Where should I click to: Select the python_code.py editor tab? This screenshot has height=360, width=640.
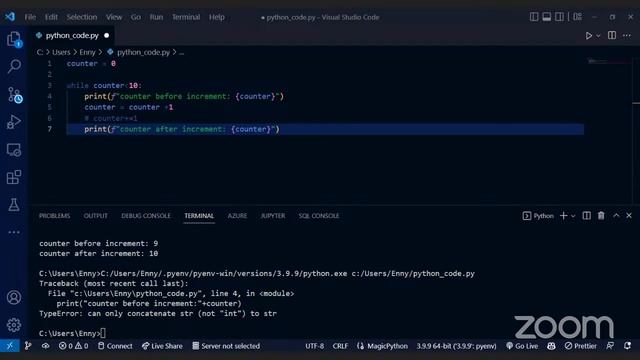(72, 36)
